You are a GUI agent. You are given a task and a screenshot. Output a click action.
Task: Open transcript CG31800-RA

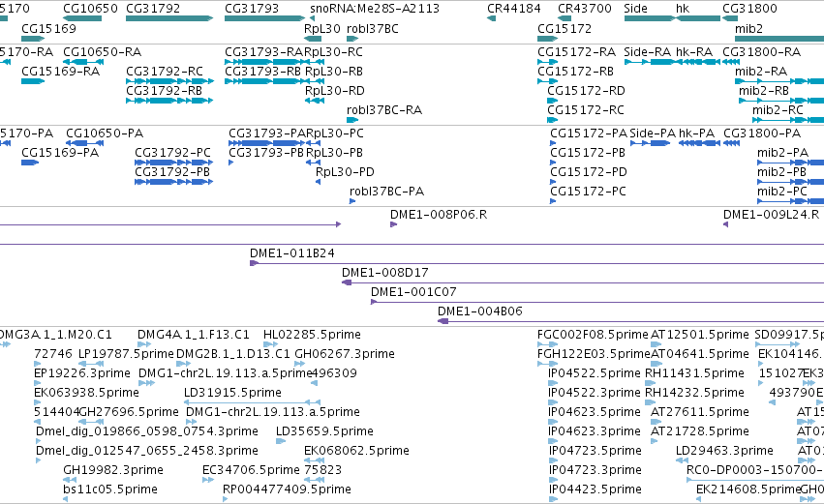[761, 52]
